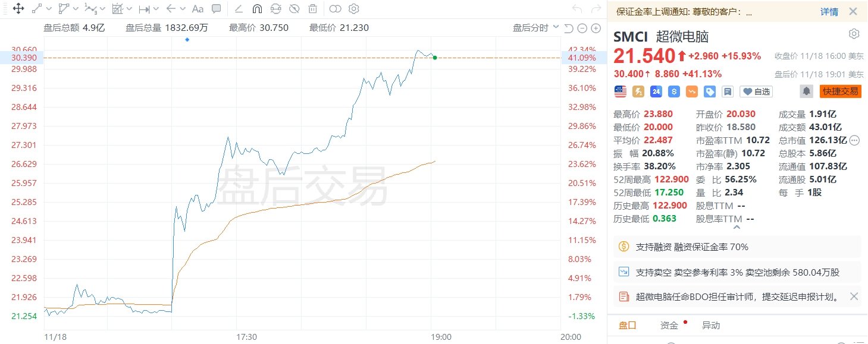
Task: Switch to the 资金 tab
Action: (669, 325)
